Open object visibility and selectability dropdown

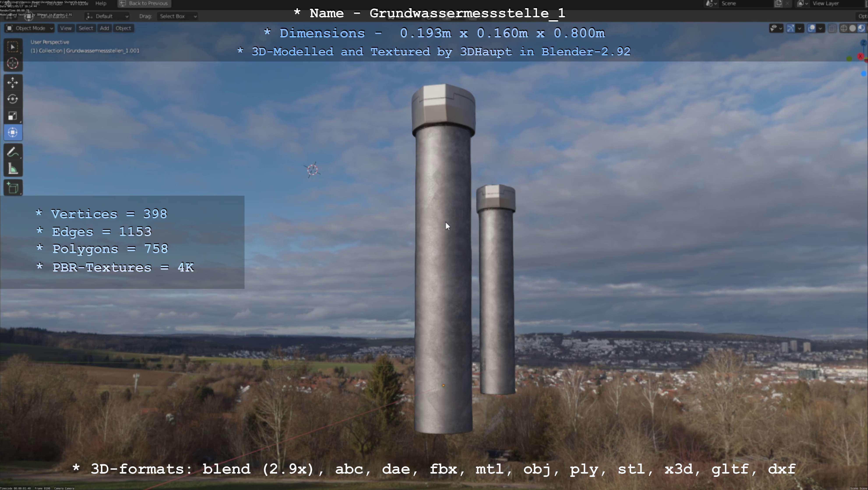coord(776,28)
